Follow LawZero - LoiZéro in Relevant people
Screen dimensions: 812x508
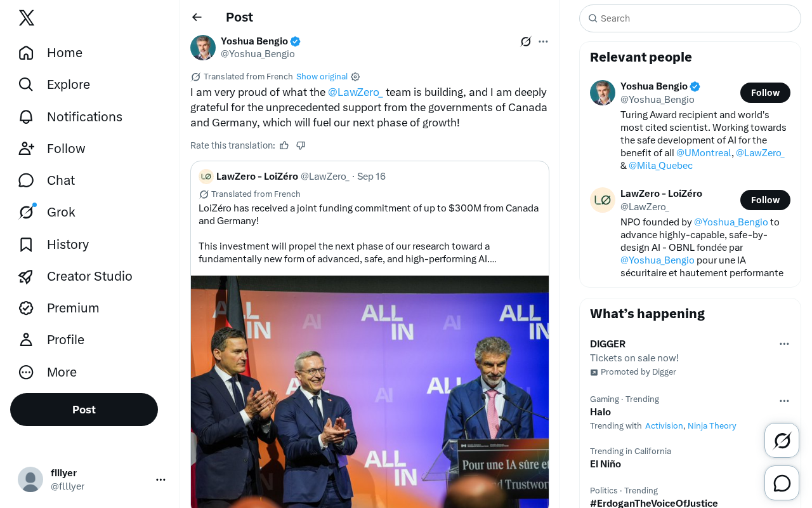pos(765,200)
